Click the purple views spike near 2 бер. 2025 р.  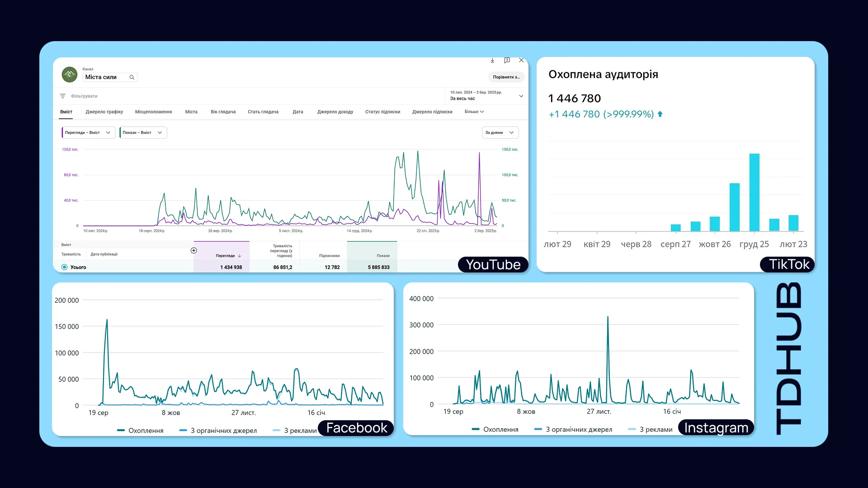point(479,154)
